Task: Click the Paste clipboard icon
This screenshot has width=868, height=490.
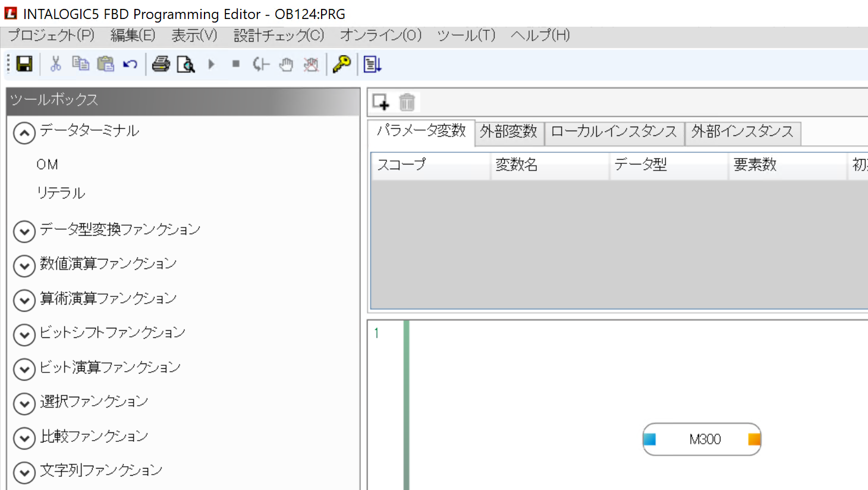Action: coord(105,64)
